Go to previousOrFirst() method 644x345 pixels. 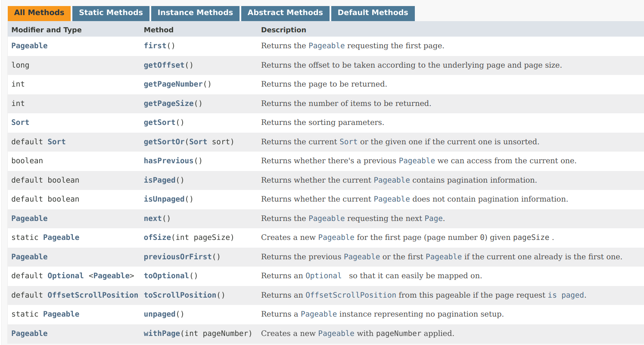178,257
